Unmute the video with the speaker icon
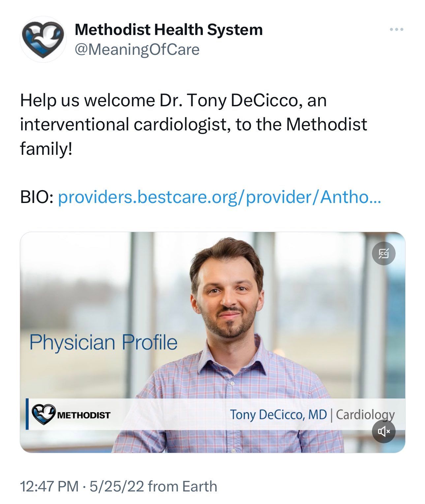425x504 pixels. tap(383, 430)
